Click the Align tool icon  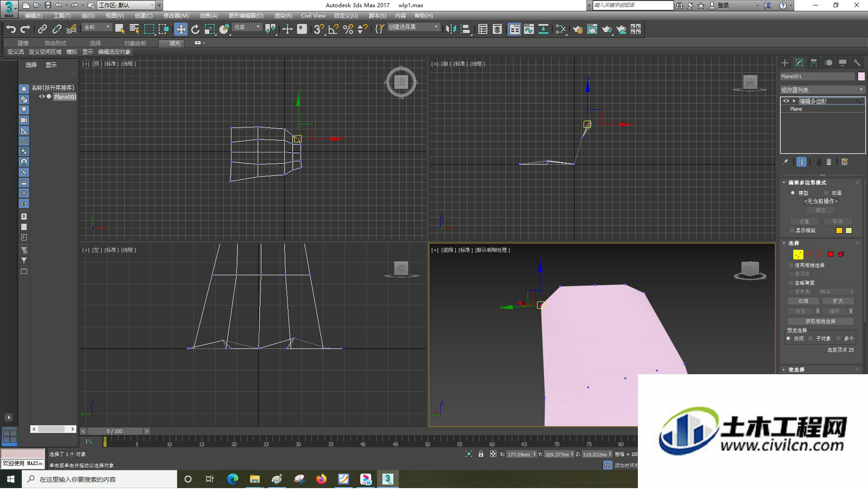(x=466, y=29)
